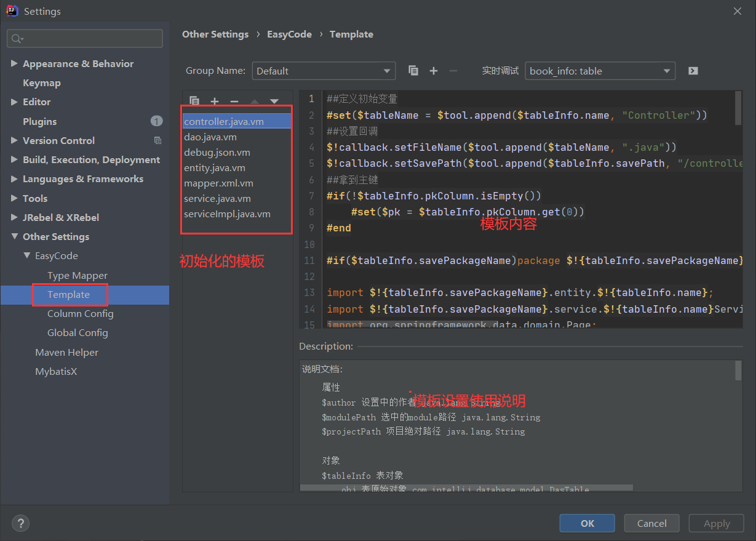Click Other Settings in breadcrumb
Image resolution: width=756 pixels, height=541 pixels.
(x=215, y=34)
